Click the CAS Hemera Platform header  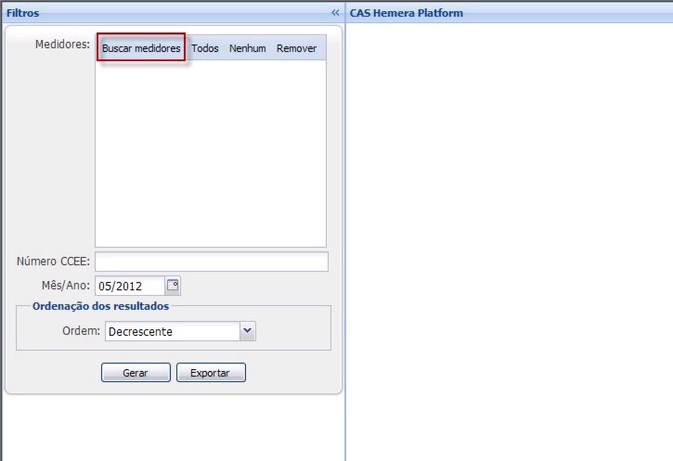tap(406, 13)
